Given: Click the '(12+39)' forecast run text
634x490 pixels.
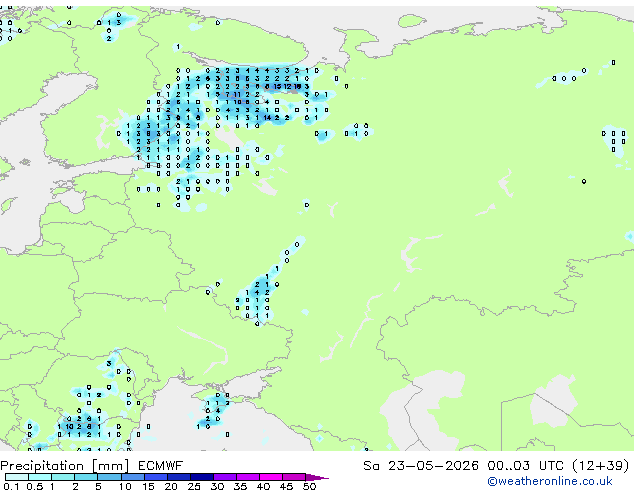Looking at the screenshot, I should (x=601, y=466).
